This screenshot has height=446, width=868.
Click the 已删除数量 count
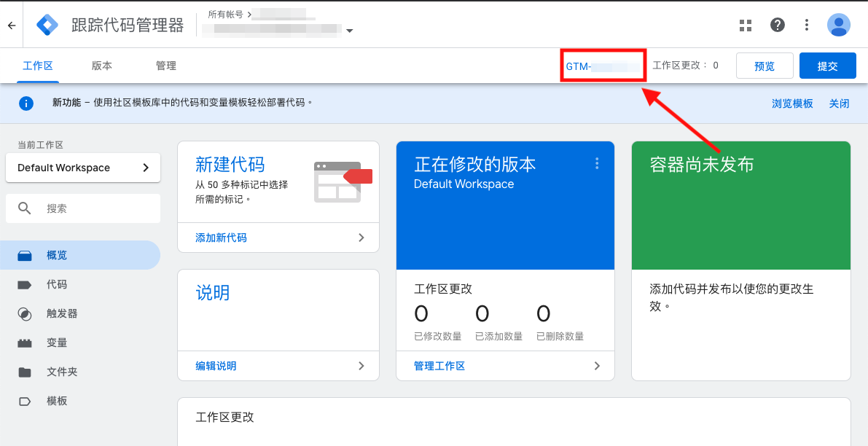tap(543, 314)
